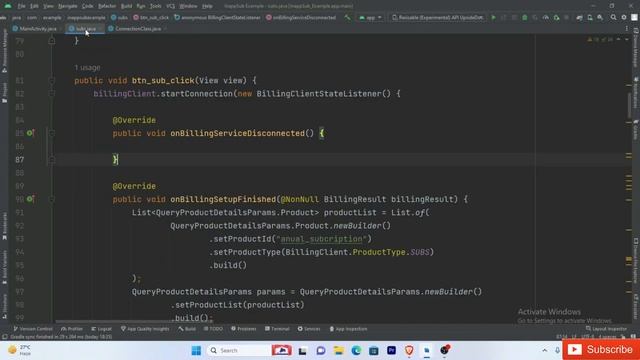Click the Make Project hammer icon
The height and width of the screenshot is (360, 640).
347,18
